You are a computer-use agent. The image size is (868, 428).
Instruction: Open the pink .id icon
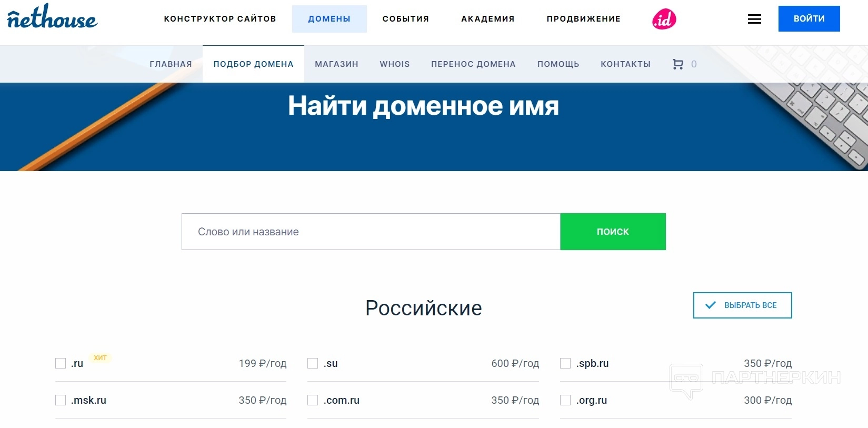[x=664, y=19]
